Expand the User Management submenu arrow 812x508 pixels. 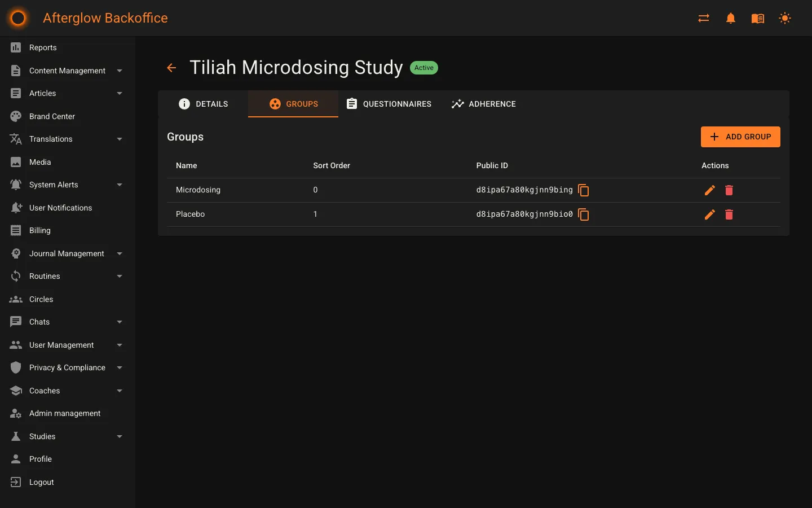120,345
